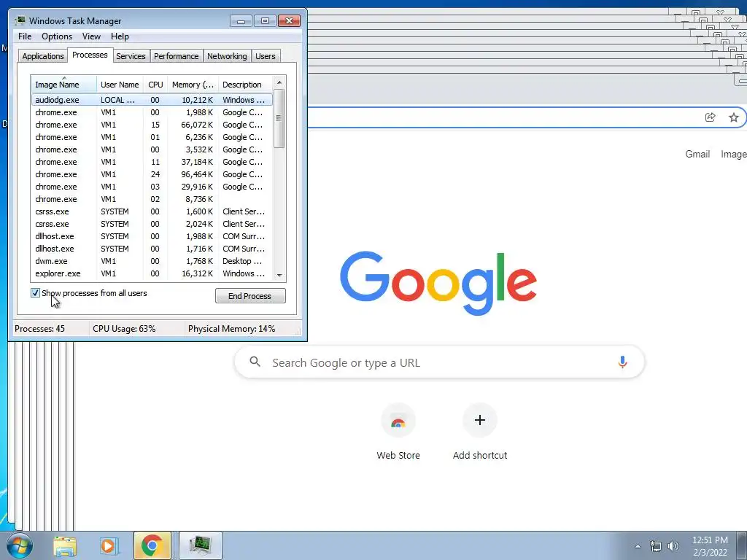
Task: Switch to the Chrome taskbar icon
Action: [152, 545]
